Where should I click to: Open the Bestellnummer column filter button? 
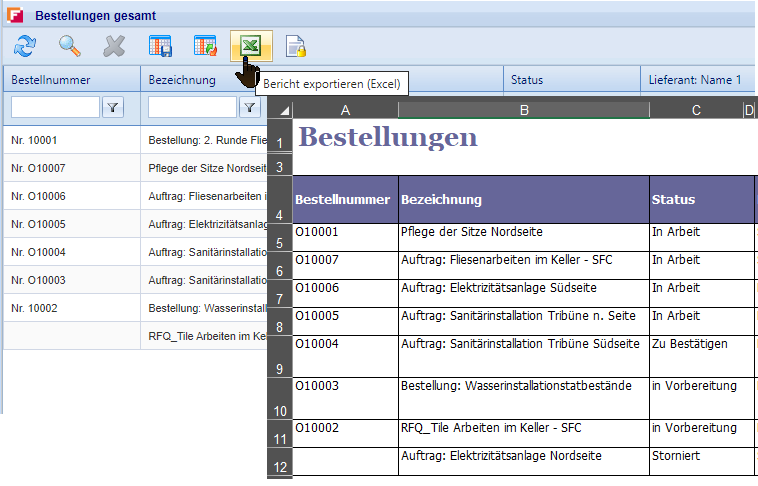pos(114,107)
